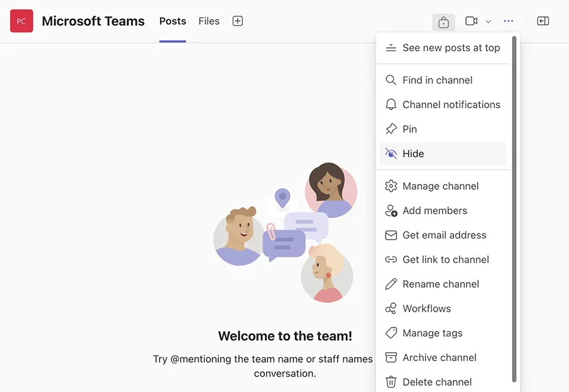The height and width of the screenshot is (392, 569).
Task: Select Find in channel
Action: click(x=437, y=80)
